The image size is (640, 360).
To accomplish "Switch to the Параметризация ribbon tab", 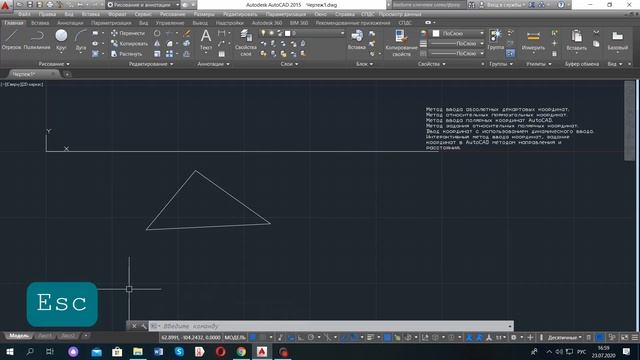I will coord(111,23).
